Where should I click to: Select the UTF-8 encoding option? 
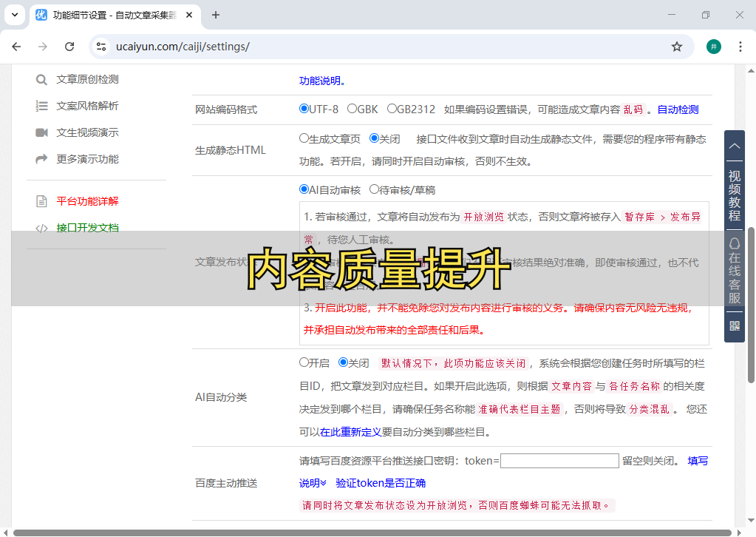tap(304, 109)
